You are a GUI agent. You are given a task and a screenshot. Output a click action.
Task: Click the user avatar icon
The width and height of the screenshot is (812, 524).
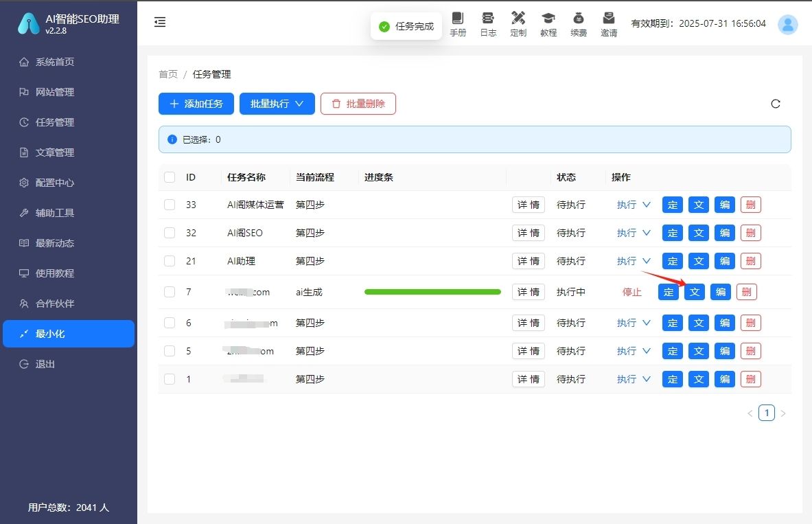click(x=788, y=24)
